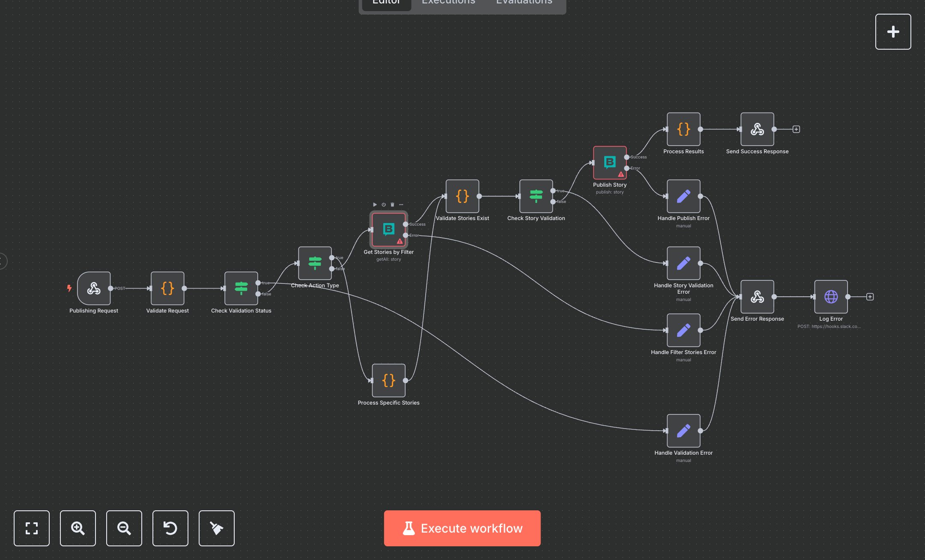Click the plus connector after the Log Error node
Viewport: 925px width, 560px height.
point(870,296)
